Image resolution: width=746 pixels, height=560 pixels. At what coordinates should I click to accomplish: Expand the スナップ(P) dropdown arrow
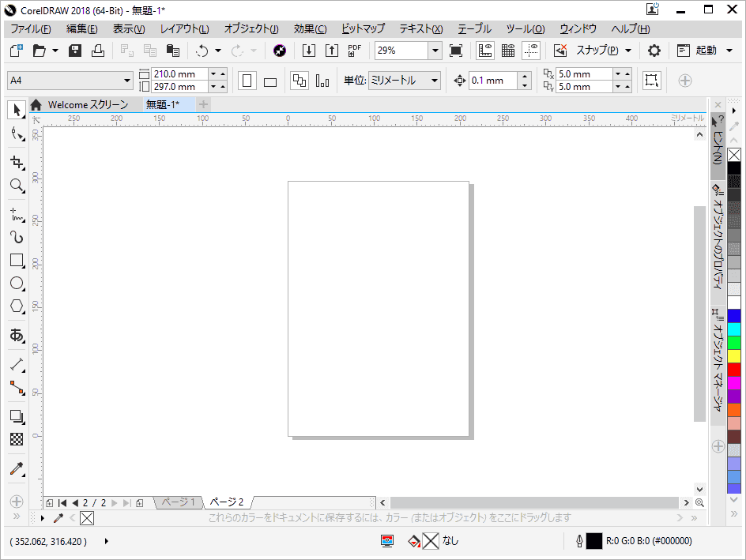(x=628, y=51)
